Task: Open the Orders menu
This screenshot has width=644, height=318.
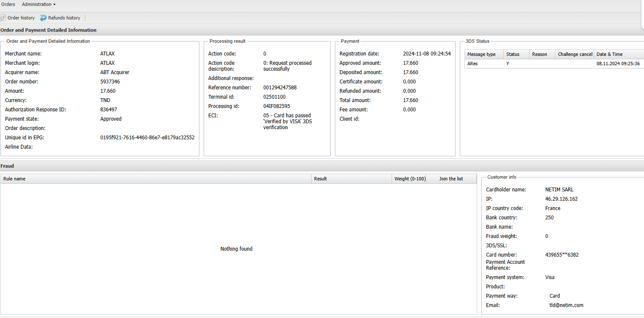Action: pyautogui.click(x=8, y=4)
